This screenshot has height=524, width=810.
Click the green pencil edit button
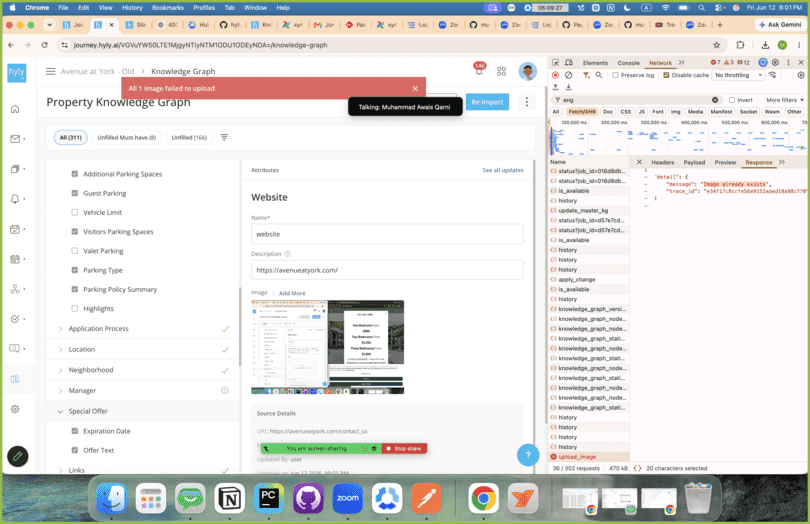(x=18, y=456)
